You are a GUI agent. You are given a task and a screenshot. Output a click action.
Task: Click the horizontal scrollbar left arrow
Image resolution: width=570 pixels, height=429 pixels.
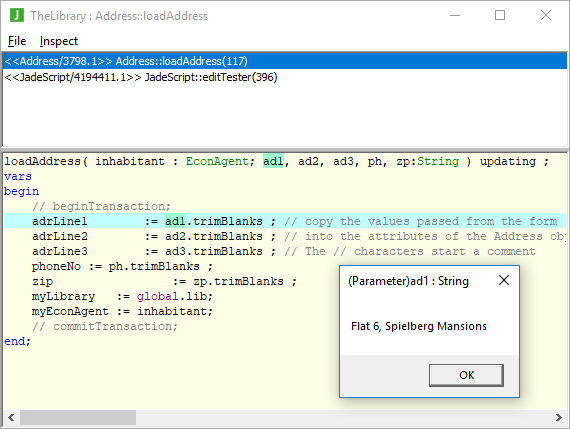click(x=11, y=417)
